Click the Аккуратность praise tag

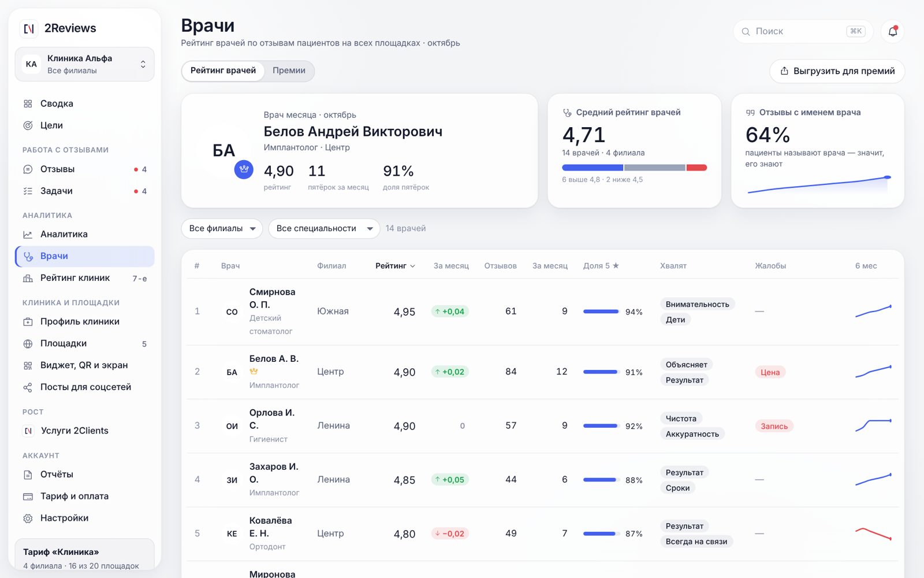coord(692,434)
